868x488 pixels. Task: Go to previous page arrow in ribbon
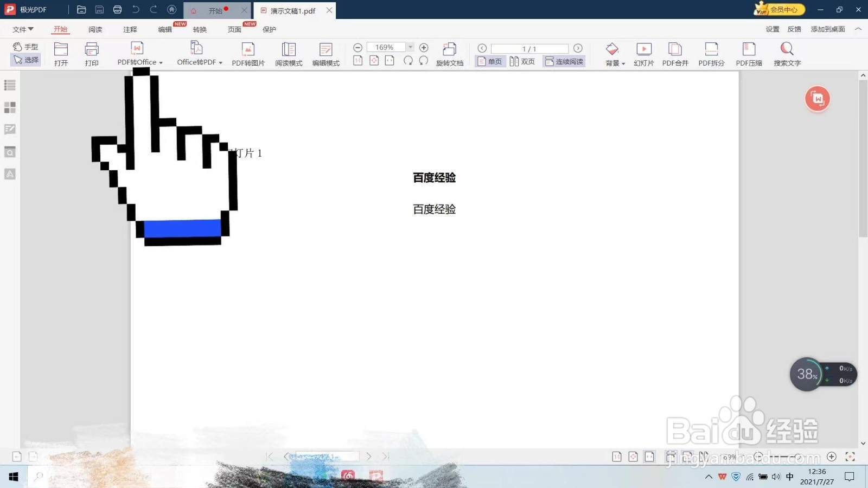(482, 48)
